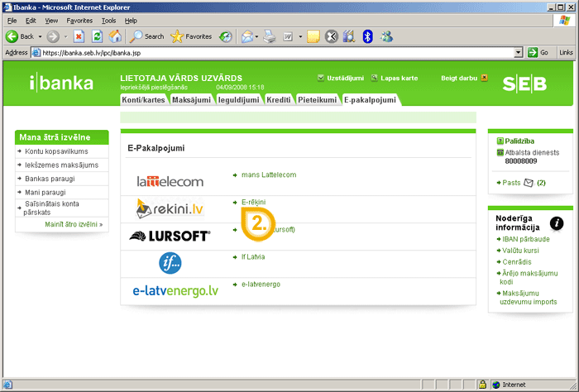Viewport: 579px width, 392px height.
Task: Click the blue If logo
Action: point(170,263)
